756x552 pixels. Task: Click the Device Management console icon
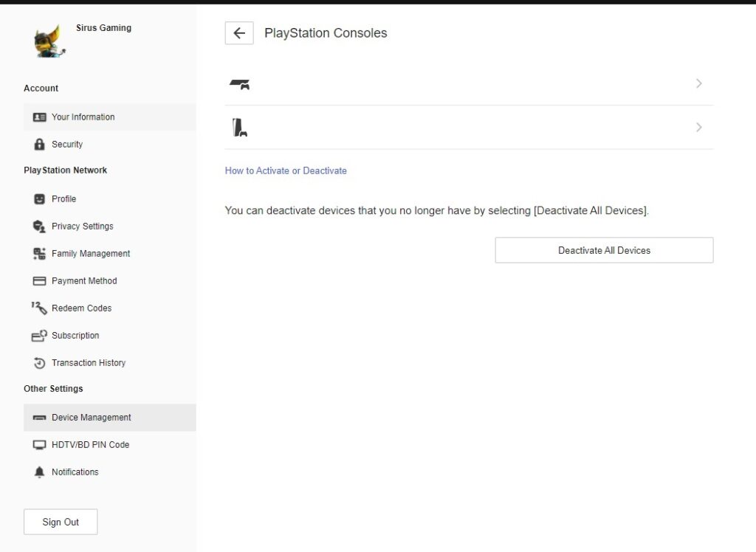point(40,418)
